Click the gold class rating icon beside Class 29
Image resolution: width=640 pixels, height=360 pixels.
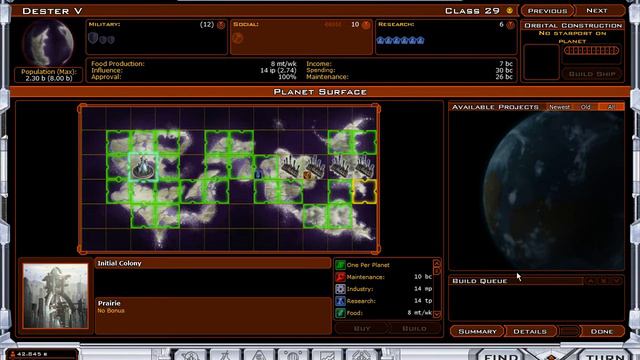click(509, 11)
